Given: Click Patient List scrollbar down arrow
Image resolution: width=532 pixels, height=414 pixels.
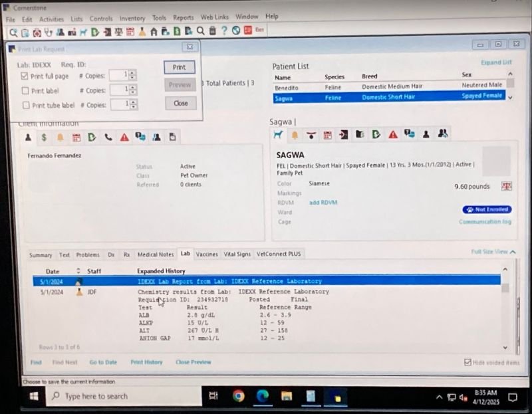Looking at the screenshot, I should click(510, 98).
